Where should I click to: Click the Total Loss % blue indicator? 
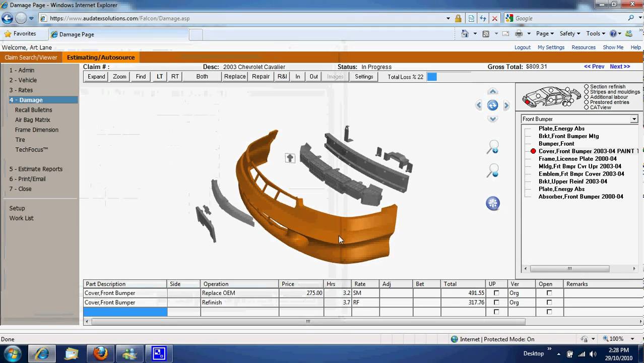coord(432,77)
